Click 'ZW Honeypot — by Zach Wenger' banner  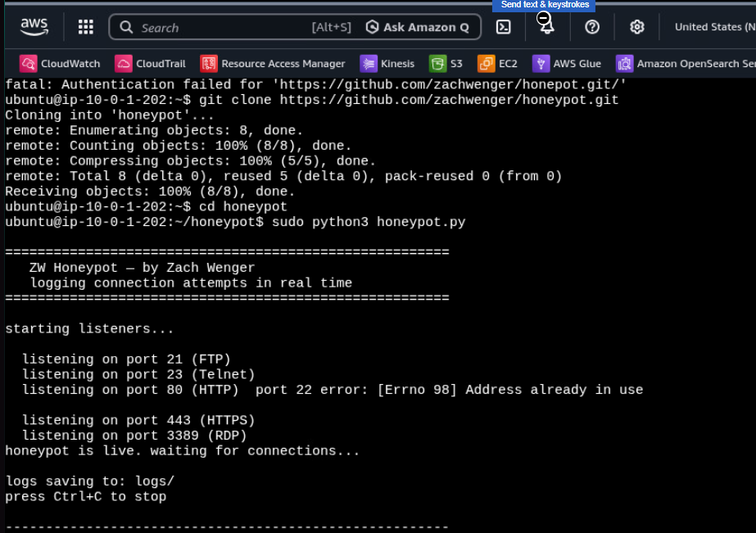[143, 268]
